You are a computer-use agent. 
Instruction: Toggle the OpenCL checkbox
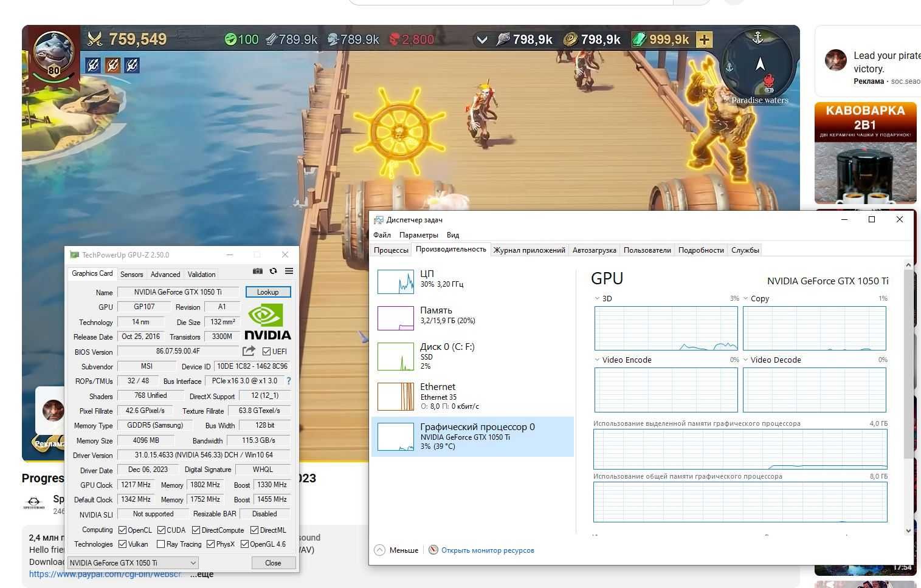point(122,530)
